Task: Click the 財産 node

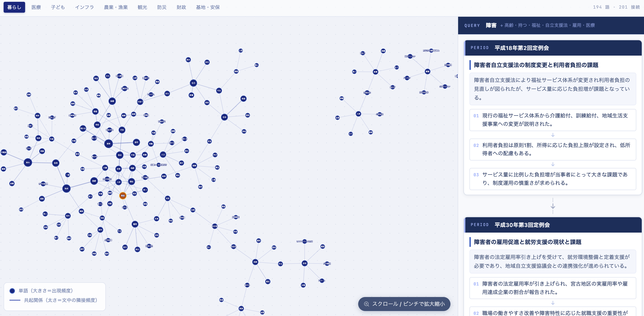Action: (243, 99)
